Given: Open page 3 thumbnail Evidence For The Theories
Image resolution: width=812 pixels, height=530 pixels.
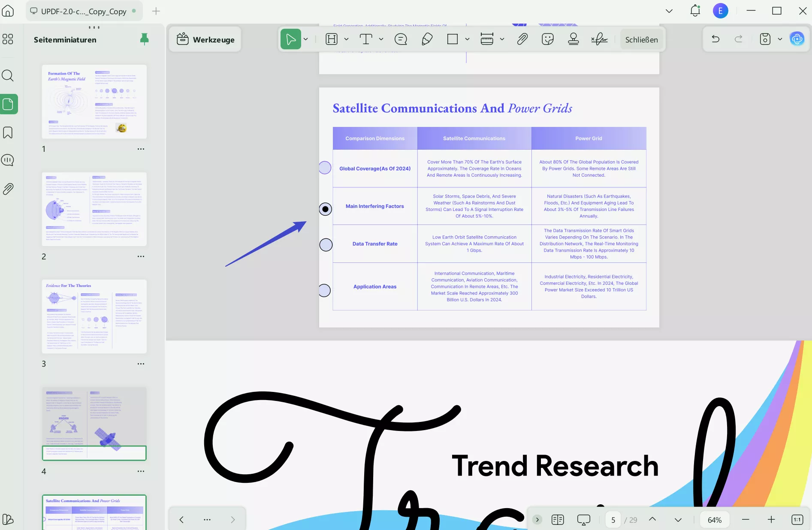Looking at the screenshot, I should pyautogui.click(x=94, y=316).
